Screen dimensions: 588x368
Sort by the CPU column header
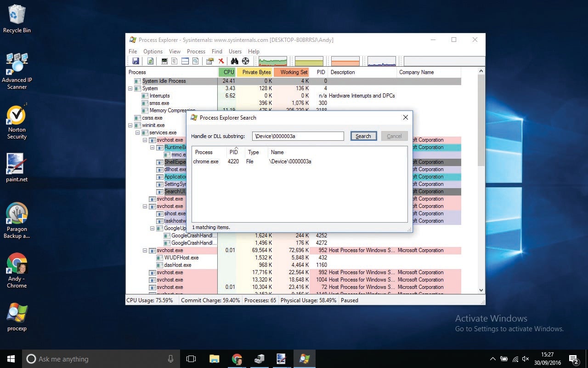tap(227, 72)
